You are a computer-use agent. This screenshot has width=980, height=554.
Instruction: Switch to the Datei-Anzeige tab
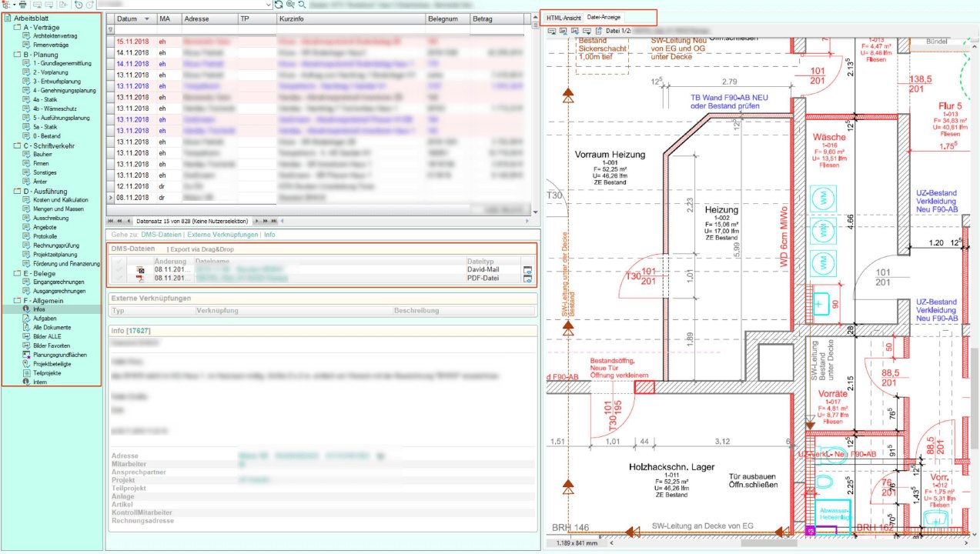pos(604,17)
